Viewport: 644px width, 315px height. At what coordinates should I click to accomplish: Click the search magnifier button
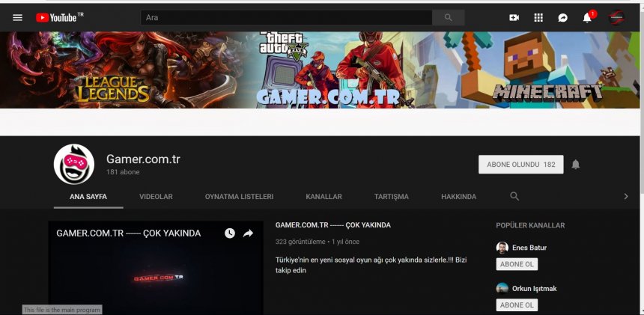point(448,18)
